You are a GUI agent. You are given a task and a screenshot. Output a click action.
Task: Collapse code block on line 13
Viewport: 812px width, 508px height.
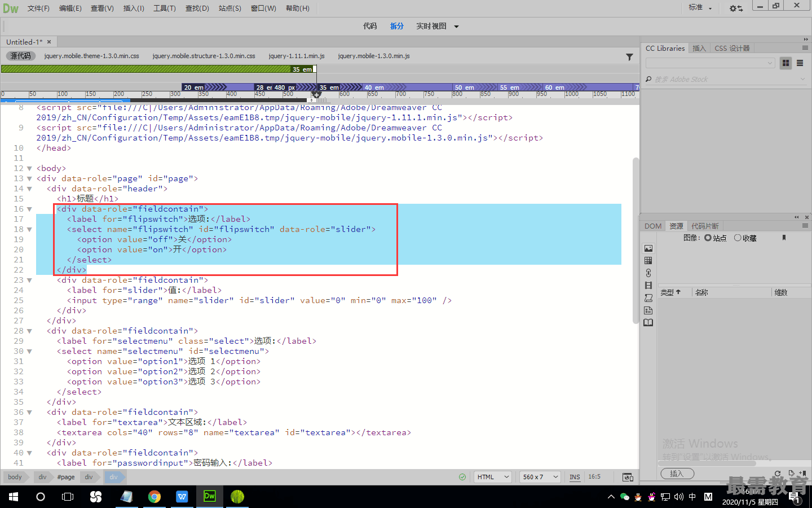29,178
